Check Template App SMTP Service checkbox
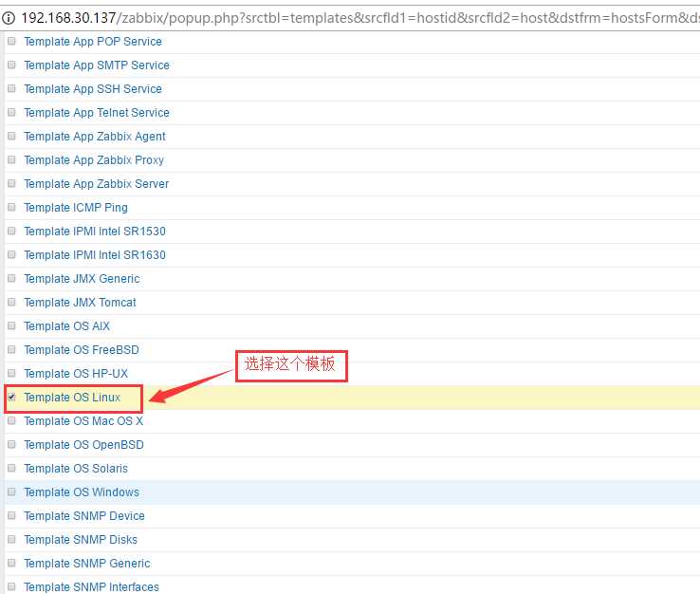 11,65
